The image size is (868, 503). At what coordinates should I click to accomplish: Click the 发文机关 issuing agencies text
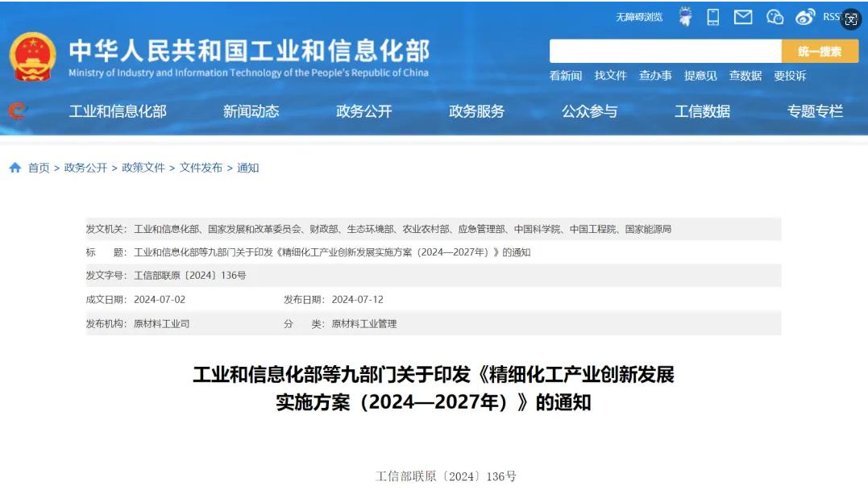(402, 229)
